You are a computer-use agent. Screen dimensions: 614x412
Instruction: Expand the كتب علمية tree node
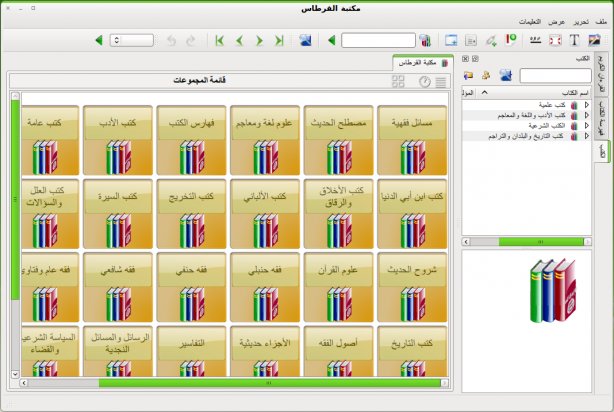coord(587,105)
